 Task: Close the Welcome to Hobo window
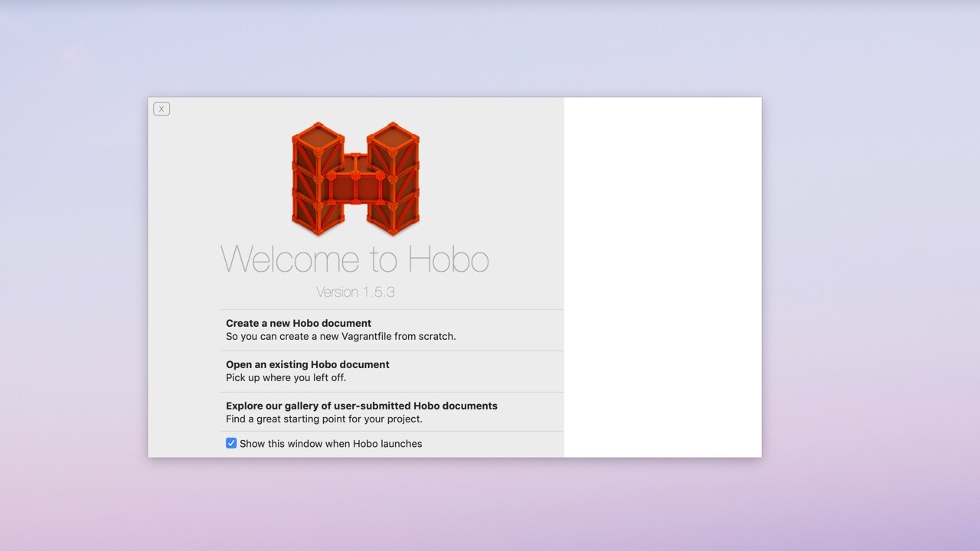(x=162, y=109)
